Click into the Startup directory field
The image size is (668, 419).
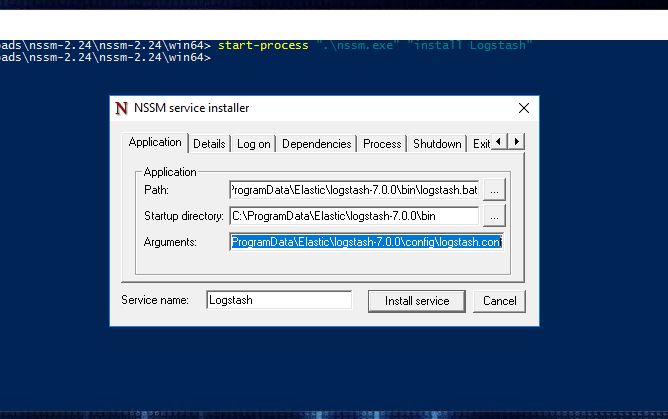point(354,216)
